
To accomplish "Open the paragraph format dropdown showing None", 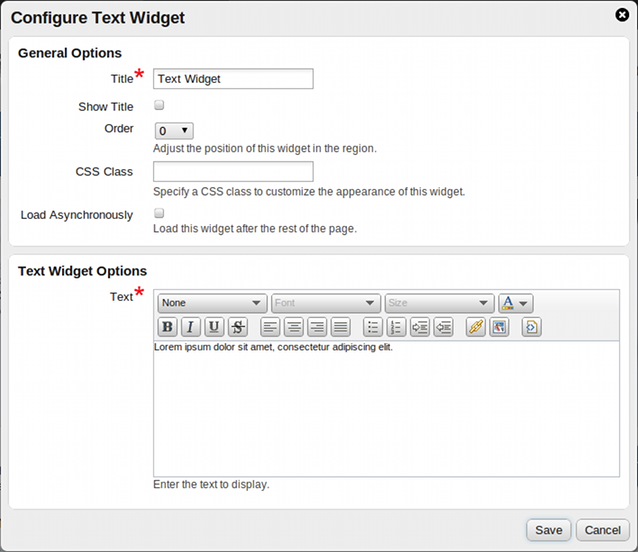I will coord(212,303).
